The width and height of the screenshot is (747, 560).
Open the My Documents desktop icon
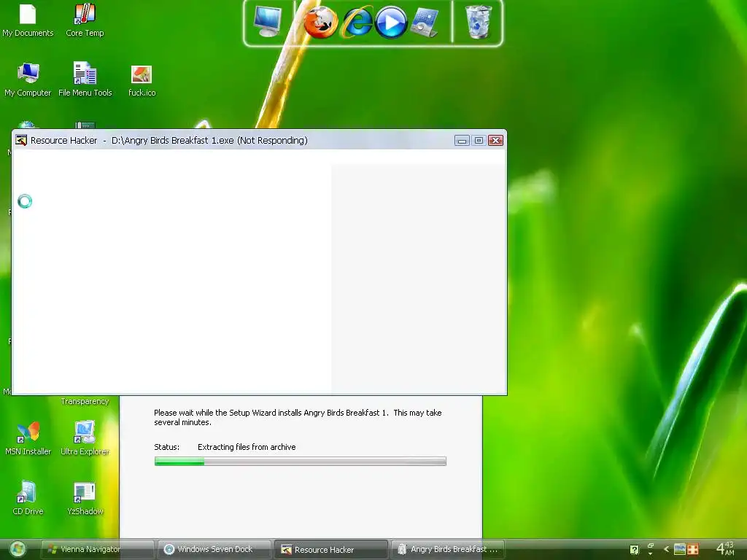click(x=28, y=19)
